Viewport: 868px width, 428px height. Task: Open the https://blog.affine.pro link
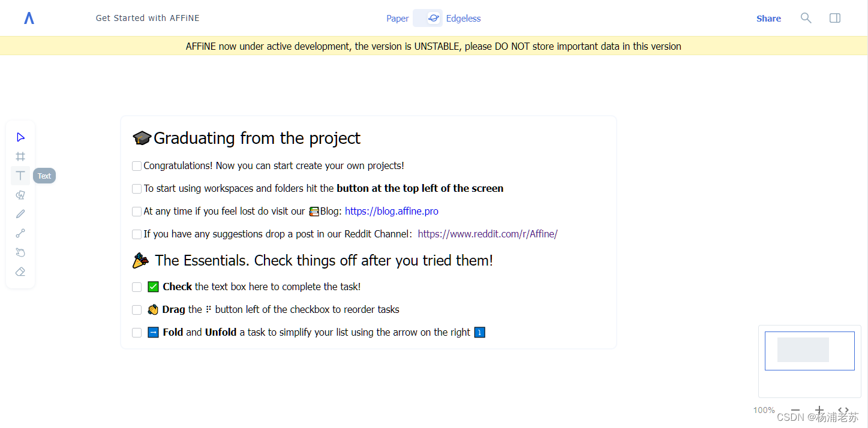(x=392, y=211)
